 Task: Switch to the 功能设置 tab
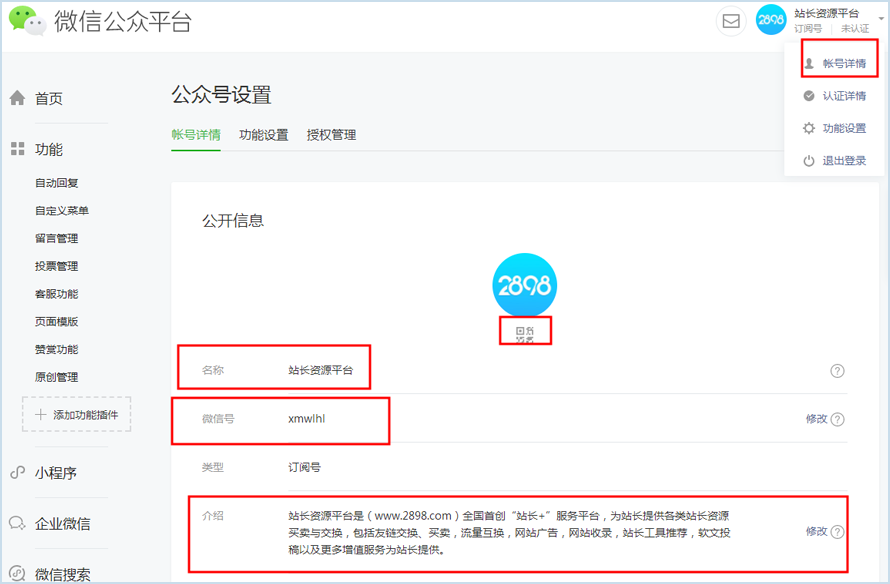263,135
